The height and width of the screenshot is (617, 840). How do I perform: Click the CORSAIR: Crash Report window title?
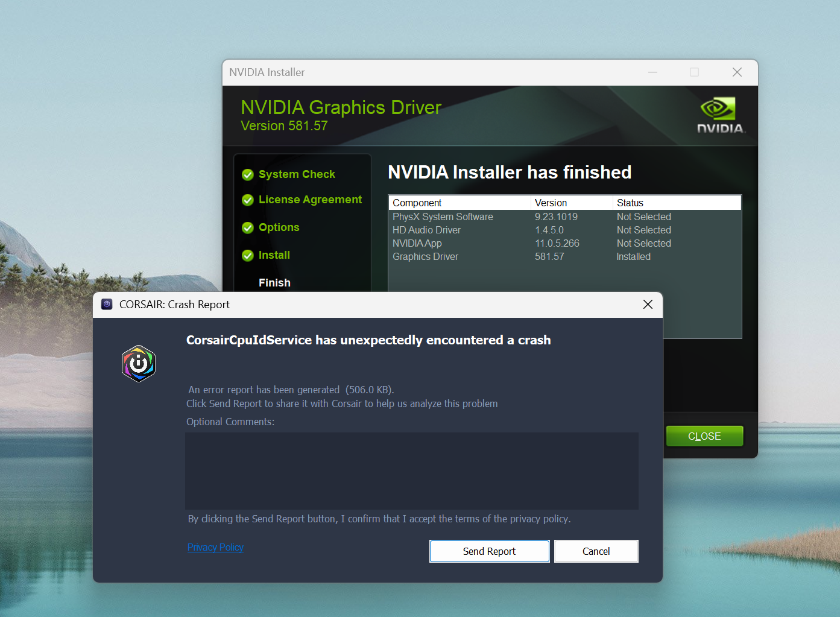(174, 305)
